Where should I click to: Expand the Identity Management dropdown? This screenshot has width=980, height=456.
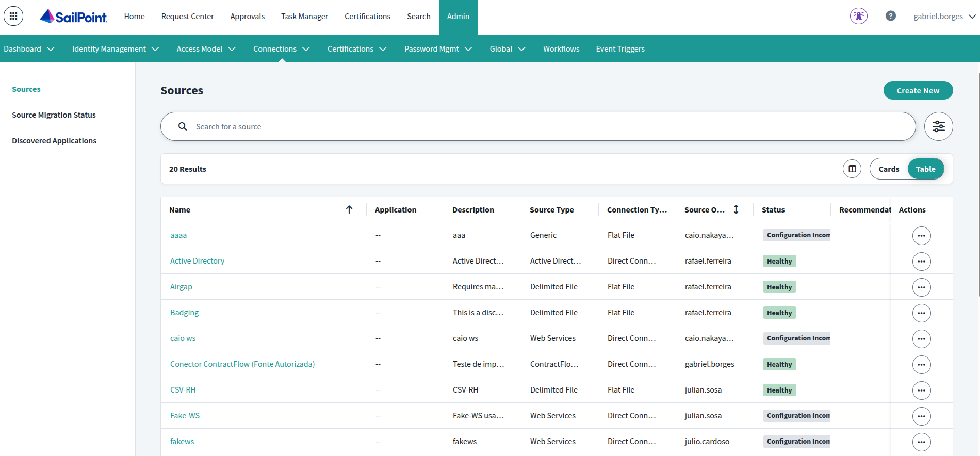click(115, 49)
